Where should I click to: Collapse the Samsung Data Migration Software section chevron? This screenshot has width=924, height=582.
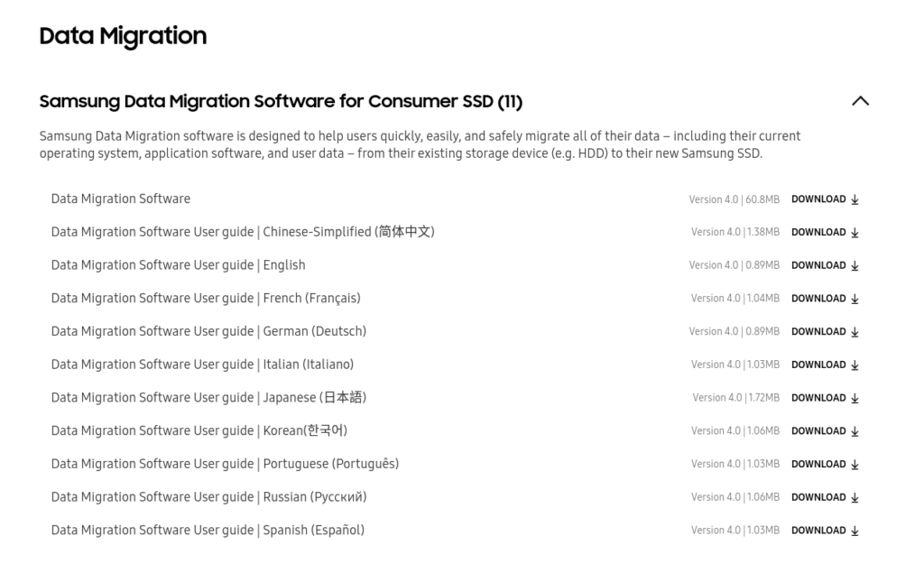pos(860,101)
